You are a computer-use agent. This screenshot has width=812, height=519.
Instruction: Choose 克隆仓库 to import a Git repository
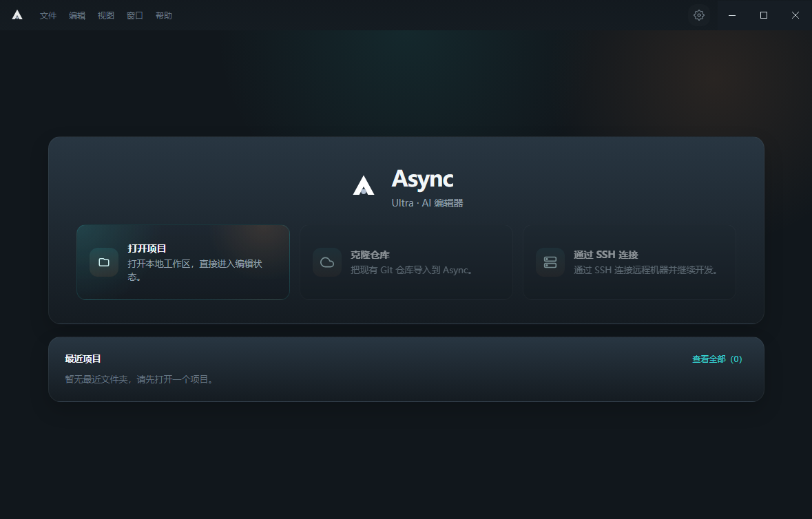[x=406, y=262]
